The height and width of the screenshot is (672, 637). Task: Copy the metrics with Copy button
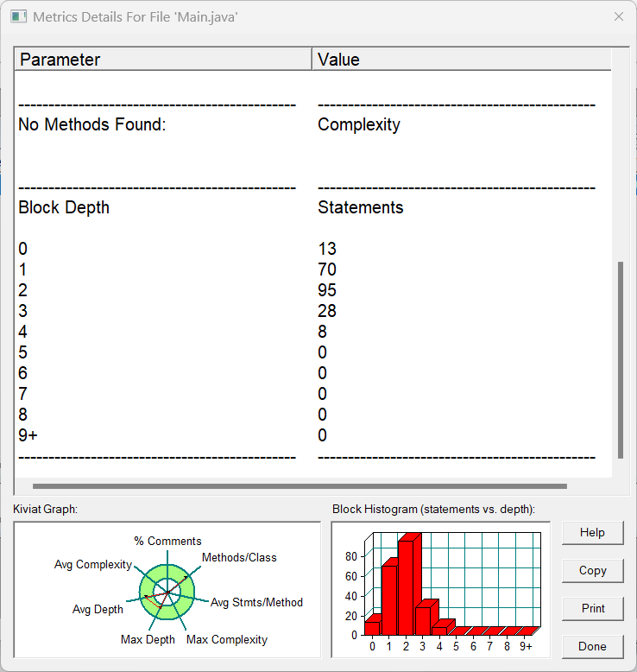pos(592,570)
